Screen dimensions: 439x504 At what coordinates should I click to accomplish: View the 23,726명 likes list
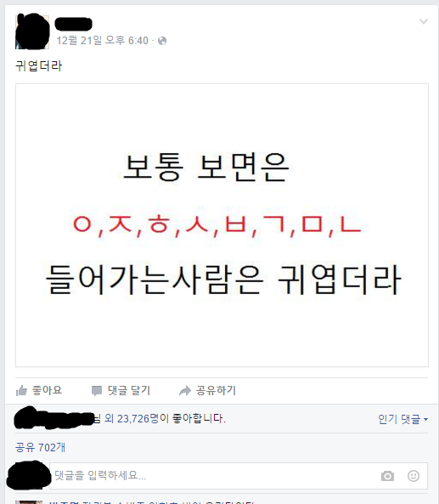point(138,418)
